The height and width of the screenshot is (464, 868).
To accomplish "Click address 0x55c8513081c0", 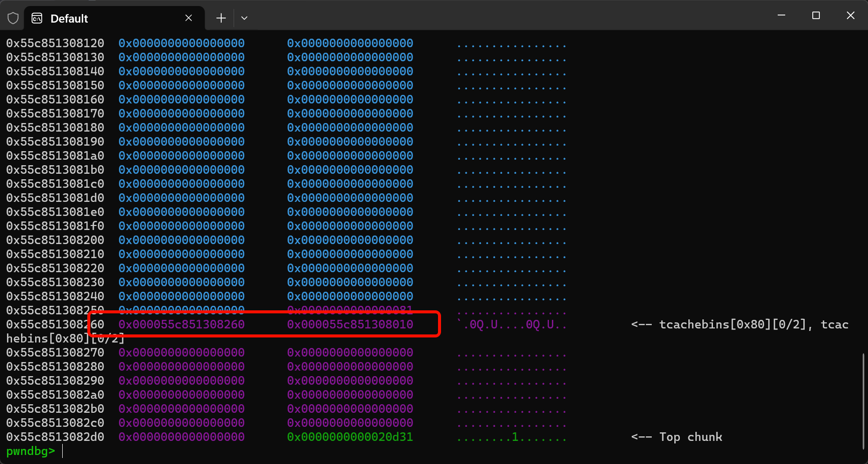I will point(55,184).
